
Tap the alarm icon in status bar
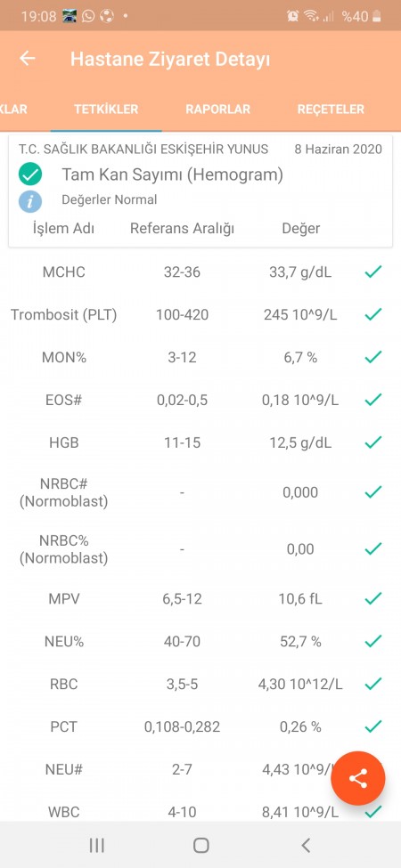click(293, 16)
